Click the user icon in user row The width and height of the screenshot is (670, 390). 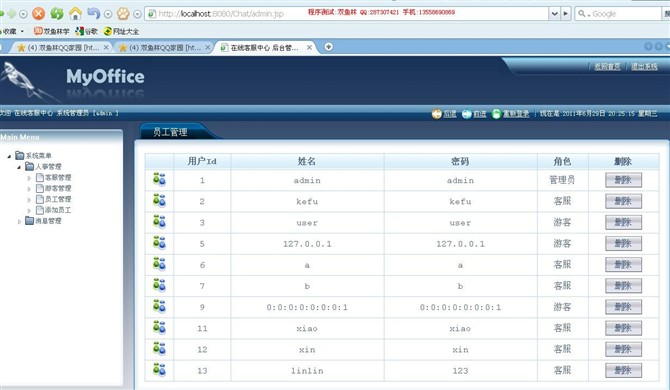[159, 222]
